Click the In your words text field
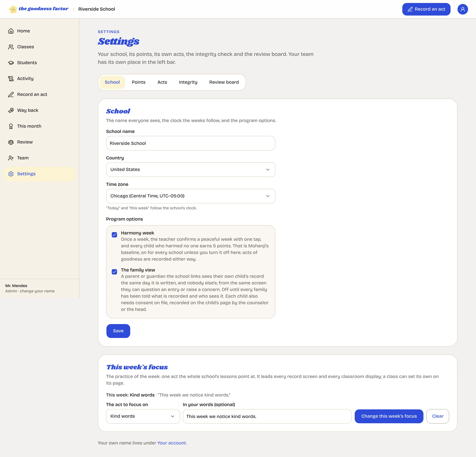 pyautogui.click(x=267, y=416)
